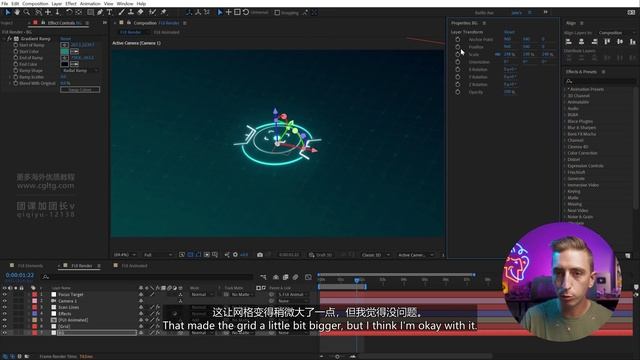
Task: Click the current time 0:00:01:22 field
Action: coord(20,276)
